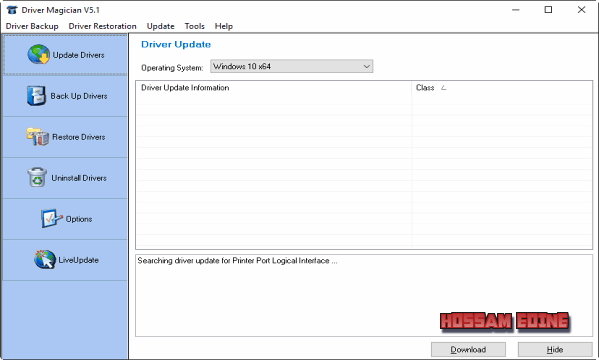Image resolution: width=599 pixels, height=360 pixels.
Task: Launch LiveUpdate from its globe cursor icon
Action: (45, 259)
